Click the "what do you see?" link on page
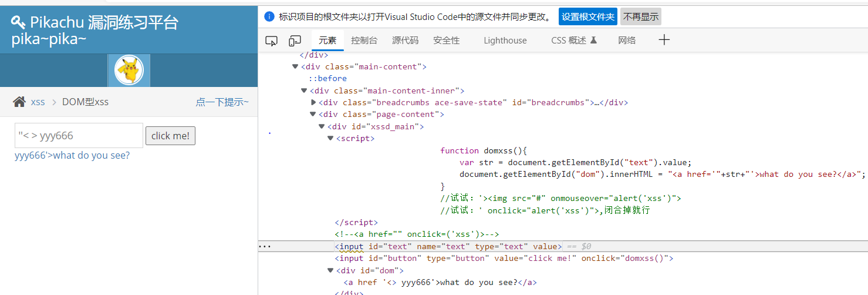868x295 pixels. 72,155
